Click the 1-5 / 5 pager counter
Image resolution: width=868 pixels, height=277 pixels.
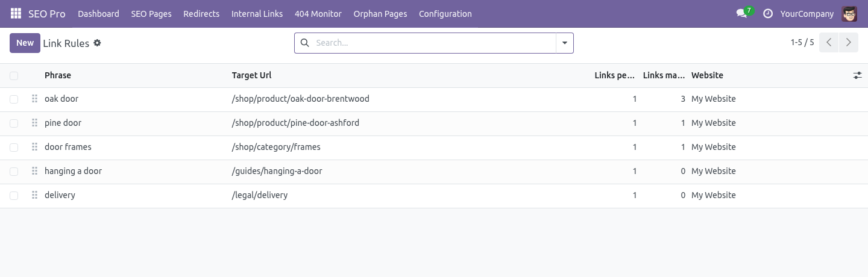tap(802, 42)
